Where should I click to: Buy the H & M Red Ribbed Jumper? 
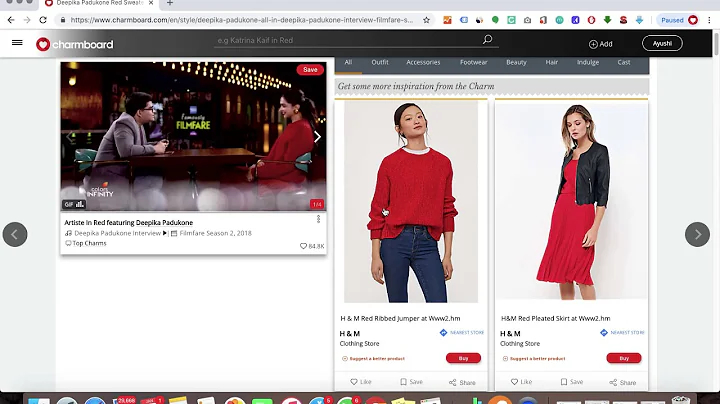point(463,358)
